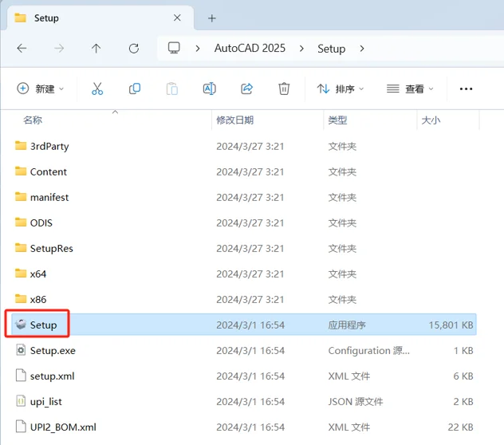Click the forward navigation arrow

pos(59,48)
